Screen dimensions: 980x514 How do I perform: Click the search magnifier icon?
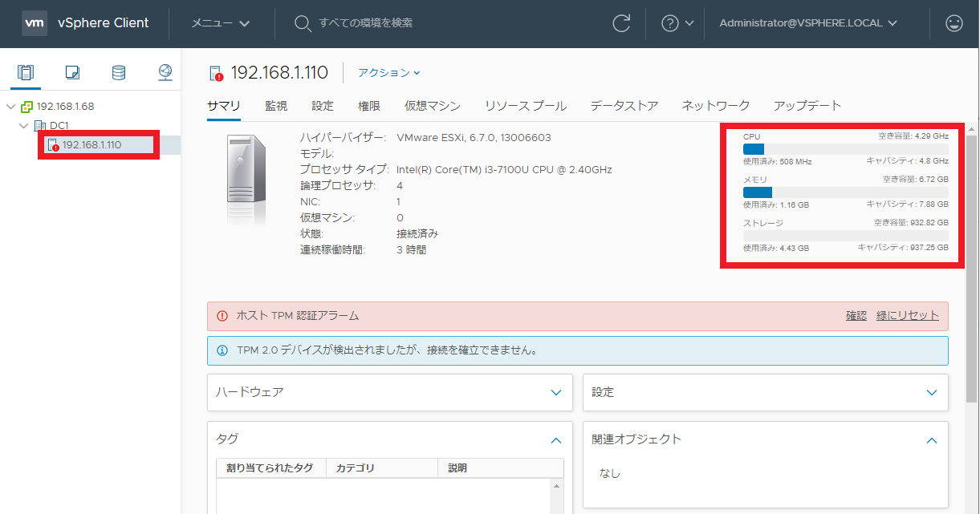coord(303,23)
